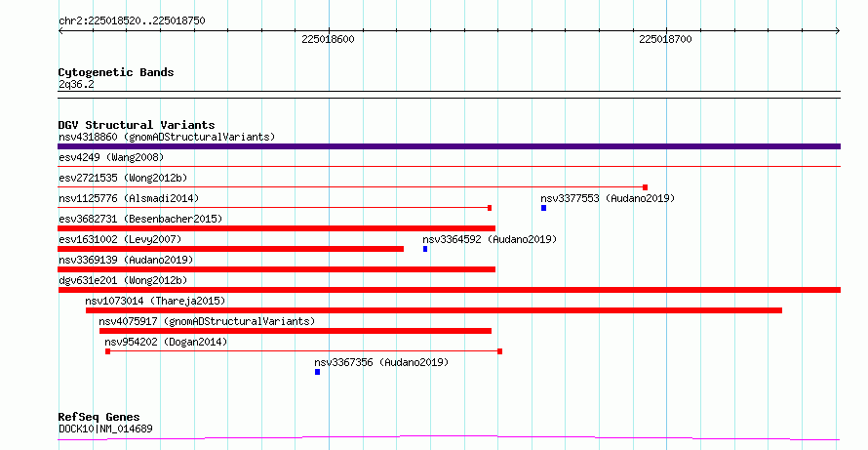Select the esv1631002 (Levy2007) label
The image size is (868, 450).
(120, 239)
